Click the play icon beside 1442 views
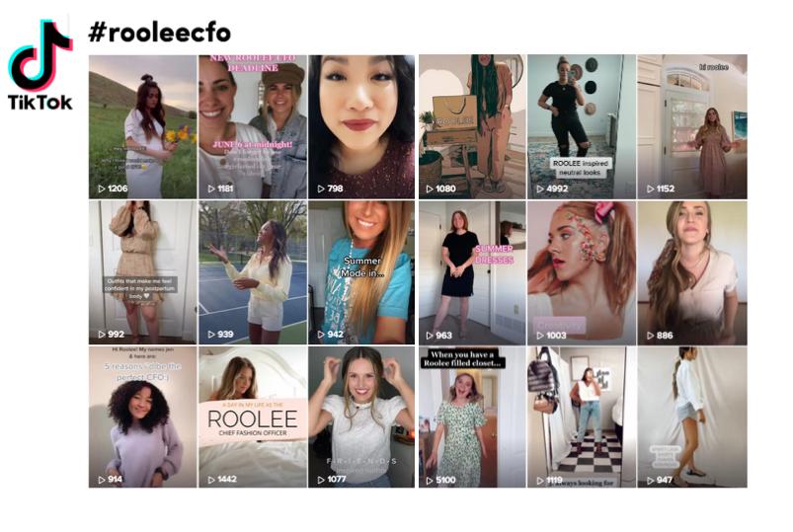 211,480
